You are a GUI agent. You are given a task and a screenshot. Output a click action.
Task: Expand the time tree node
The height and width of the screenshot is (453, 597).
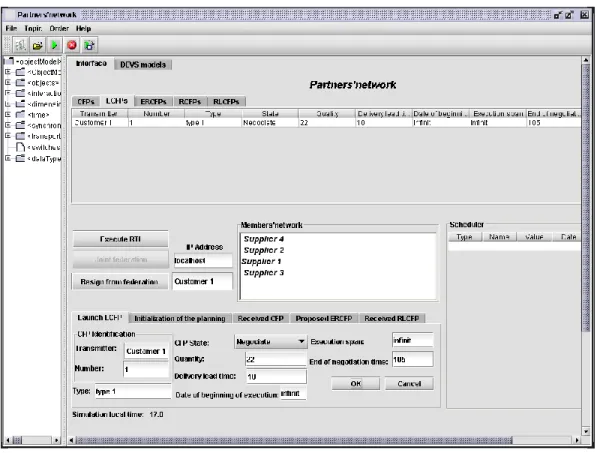pyautogui.click(x=8, y=114)
